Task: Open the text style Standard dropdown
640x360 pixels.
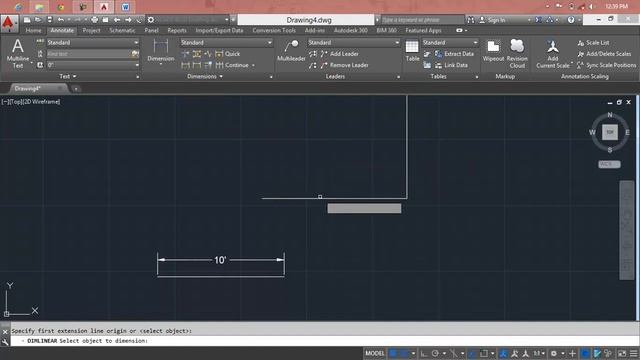Action: (x=93, y=42)
